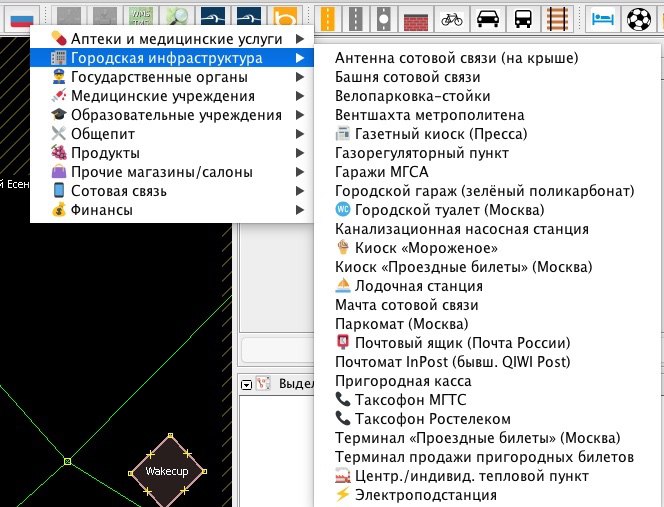Screen dimensions: 664x507
Task: Collapse the selection panel with toggle arrow
Action: pyautogui.click(x=246, y=385)
